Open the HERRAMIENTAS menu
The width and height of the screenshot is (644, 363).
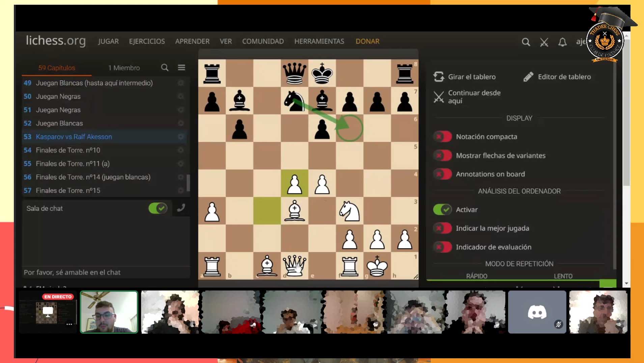[319, 41]
